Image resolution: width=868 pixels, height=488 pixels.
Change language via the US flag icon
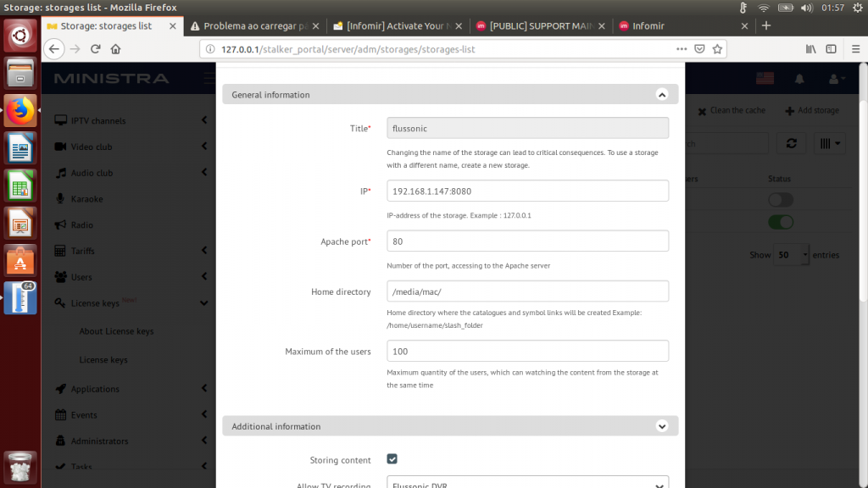tap(765, 79)
